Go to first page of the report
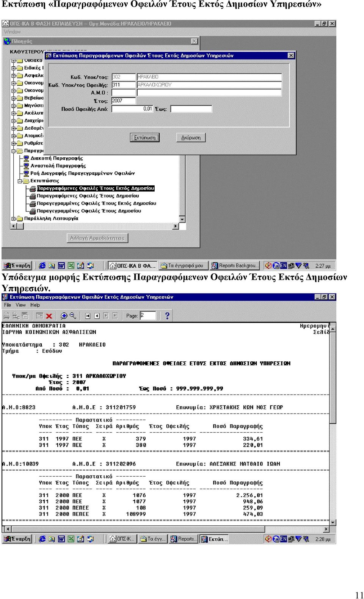The height and width of the screenshot is (599, 364). click(88, 316)
